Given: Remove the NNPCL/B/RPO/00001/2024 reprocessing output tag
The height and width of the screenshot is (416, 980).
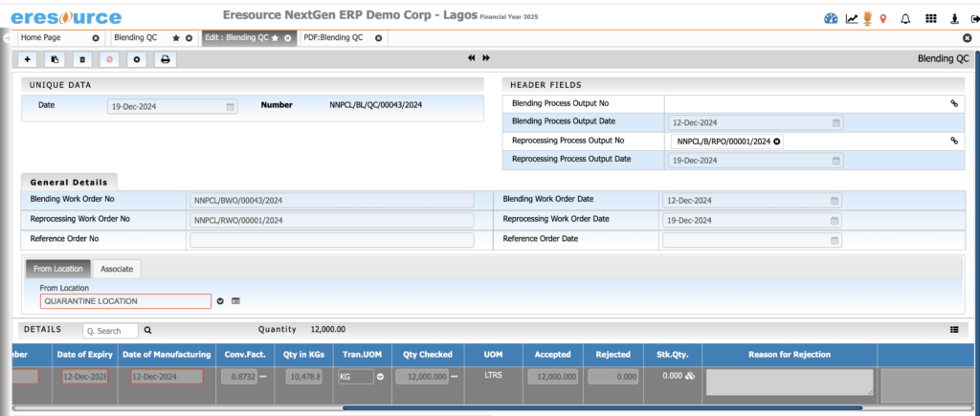Looking at the screenshot, I should click(777, 142).
